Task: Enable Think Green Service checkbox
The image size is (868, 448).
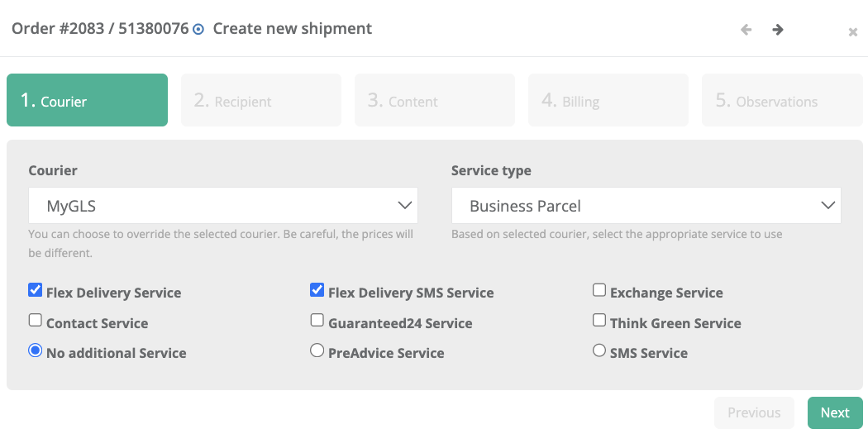Action: 599,321
